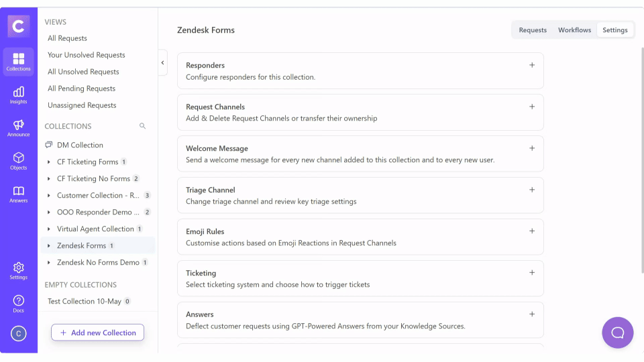Open the Objects cube icon
644x362 pixels.
pyautogui.click(x=18, y=160)
